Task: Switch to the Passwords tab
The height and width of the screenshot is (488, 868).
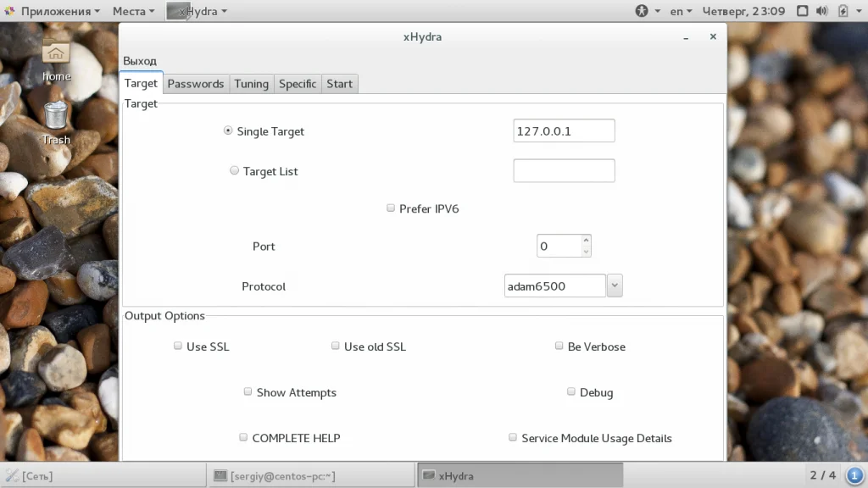Action: coord(196,84)
